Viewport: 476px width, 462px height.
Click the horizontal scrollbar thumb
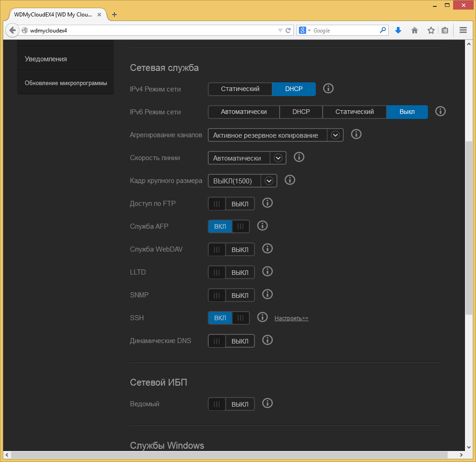tap(229, 455)
